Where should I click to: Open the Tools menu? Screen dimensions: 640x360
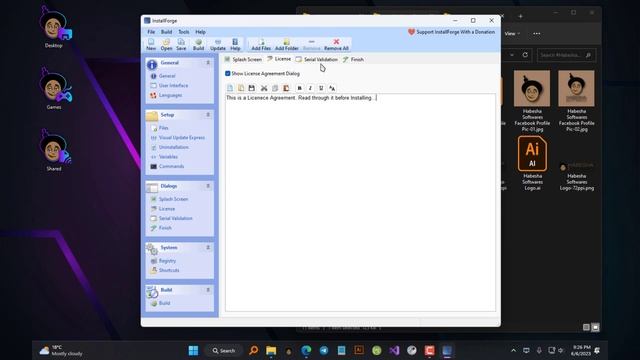(x=184, y=32)
